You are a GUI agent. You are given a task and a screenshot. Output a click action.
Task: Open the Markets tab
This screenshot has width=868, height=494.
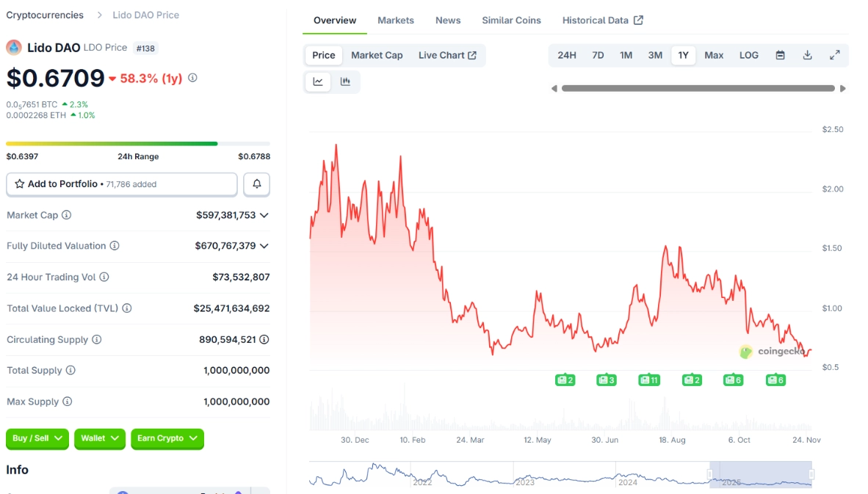pyautogui.click(x=396, y=21)
